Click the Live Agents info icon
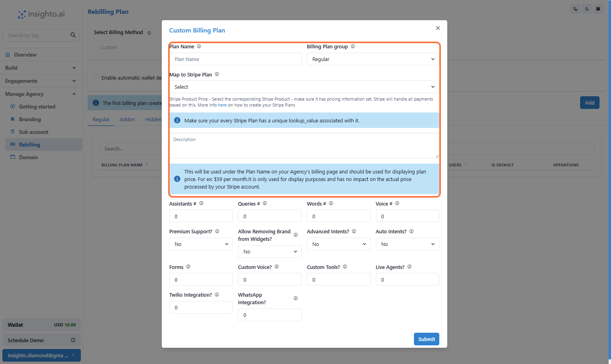Image resolution: width=611 pixels, height=364 pixels. click(x=410, y=267)
